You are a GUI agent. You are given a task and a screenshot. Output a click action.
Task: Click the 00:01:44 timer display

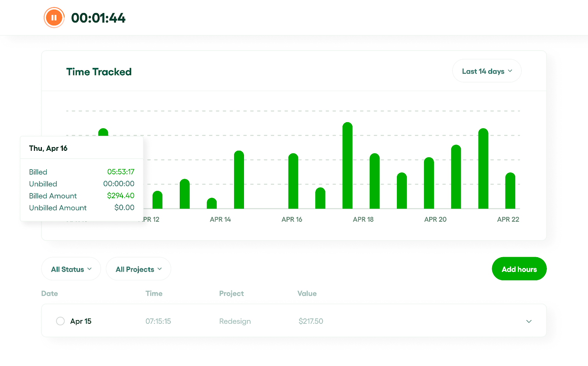pos(98,17)
